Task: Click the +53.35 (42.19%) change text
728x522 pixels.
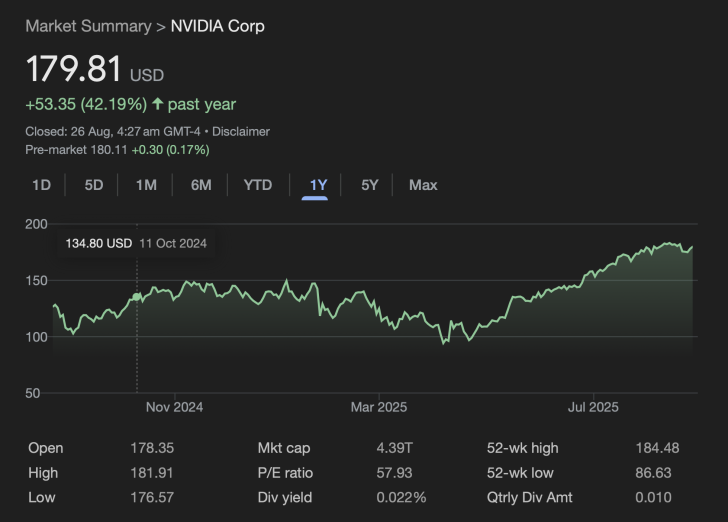Action: click(86, 104)
